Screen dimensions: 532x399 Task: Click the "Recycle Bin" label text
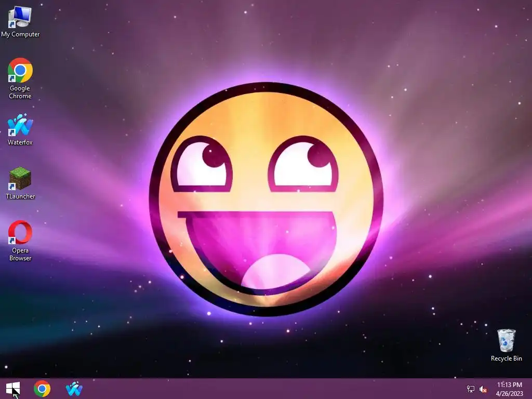(x=506, y=358)
